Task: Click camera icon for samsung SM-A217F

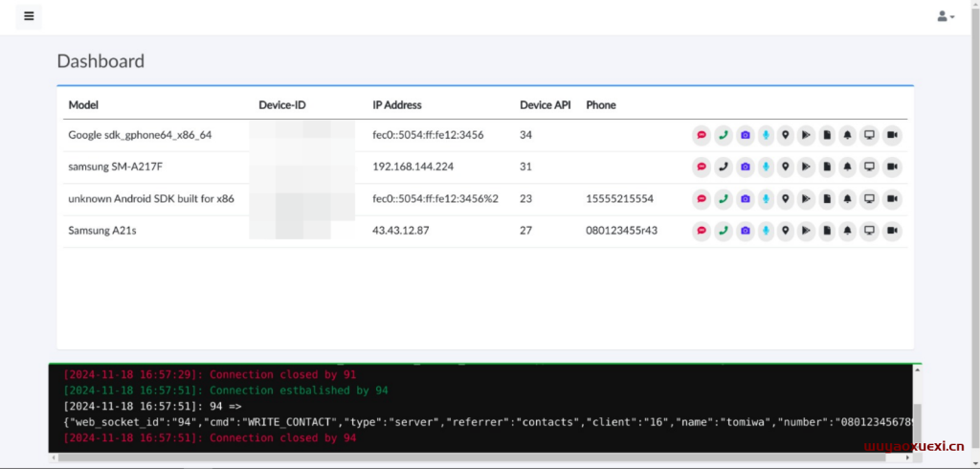Action: pos(745,167)
